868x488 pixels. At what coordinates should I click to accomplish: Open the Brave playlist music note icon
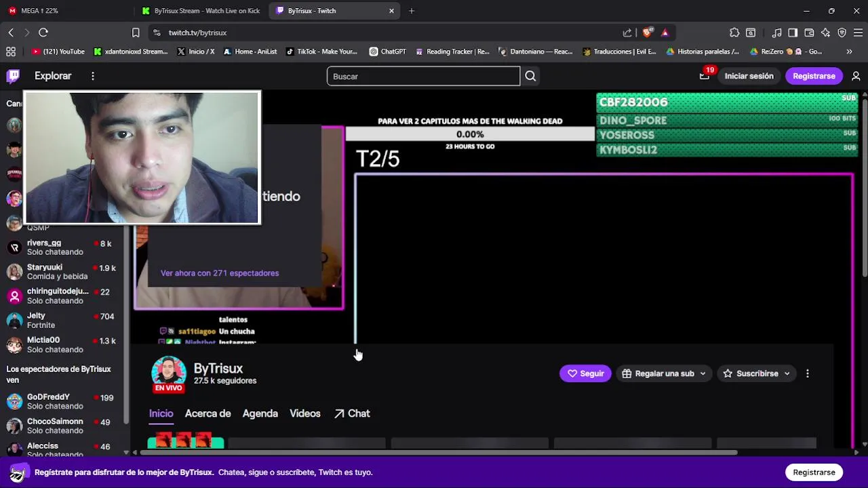coord(777,33)
